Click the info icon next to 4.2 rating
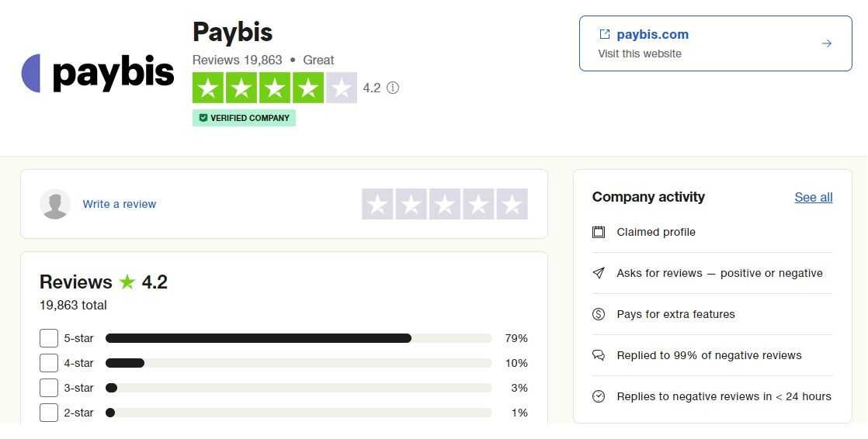The image size is (868, 439). 393,88
